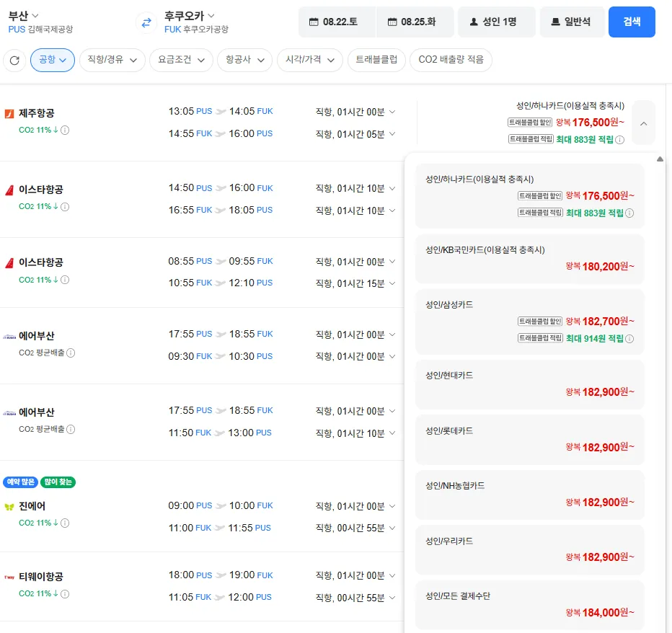
Task: Open the 공항 filter dropdown
Action: click(53, 60)
